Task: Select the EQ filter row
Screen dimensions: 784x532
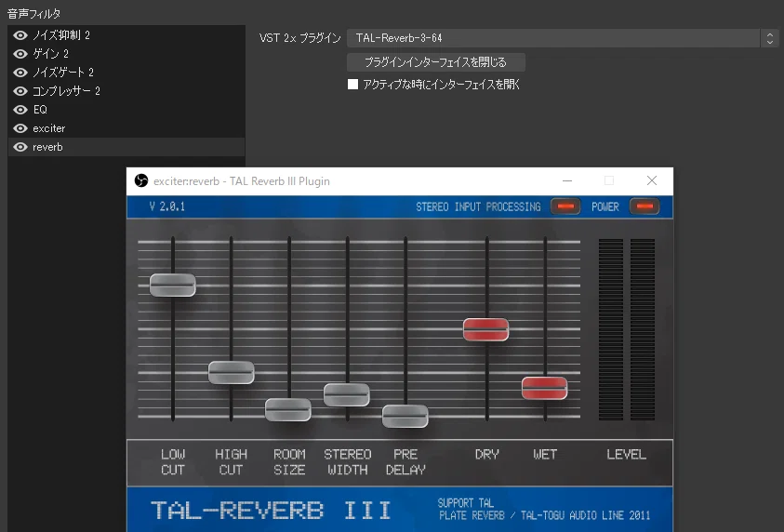Action: (x=126, y=110)
